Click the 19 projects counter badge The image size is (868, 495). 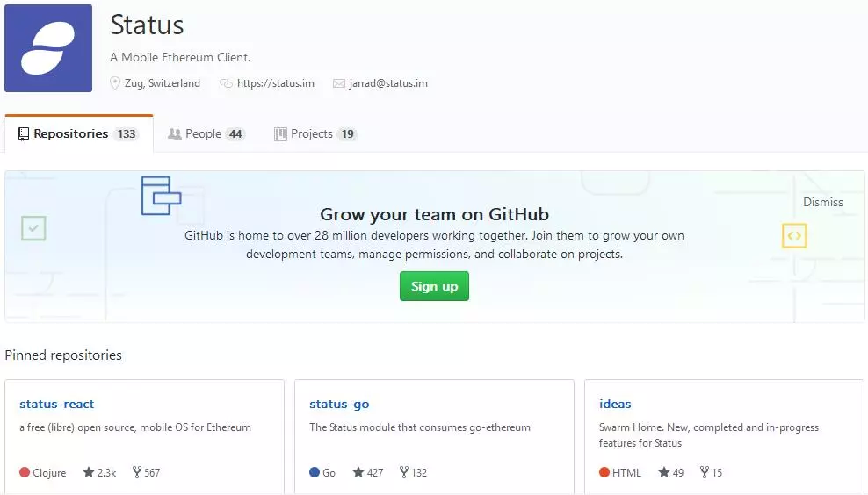point(347,134)
